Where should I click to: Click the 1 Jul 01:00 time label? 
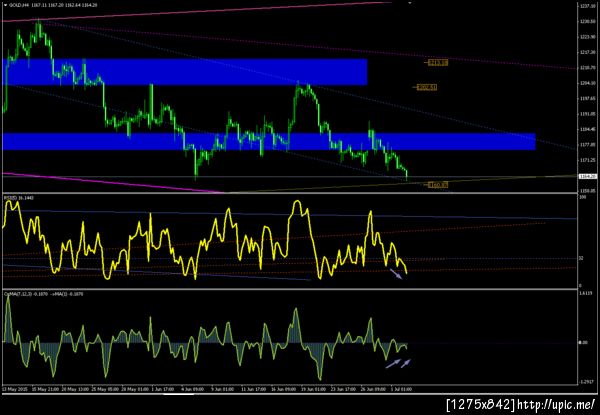click(402, 389)
